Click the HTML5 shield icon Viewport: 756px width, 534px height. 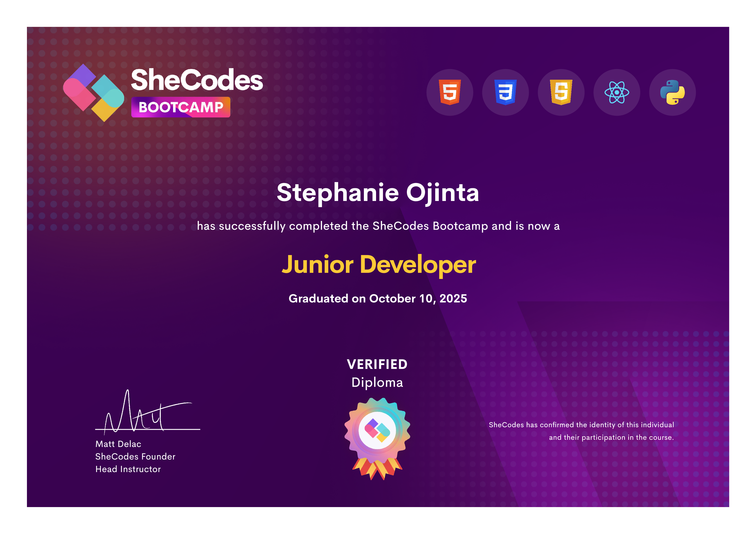450,92
